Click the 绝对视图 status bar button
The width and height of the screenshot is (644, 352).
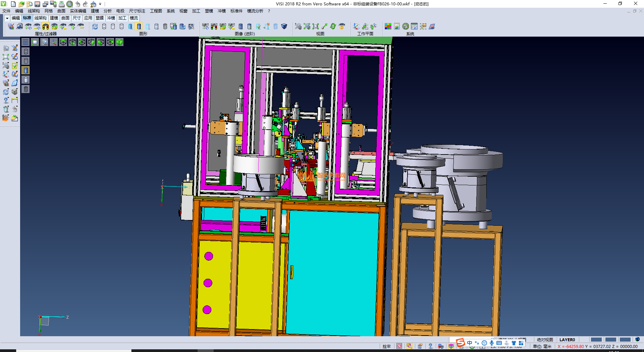(545, 340)
